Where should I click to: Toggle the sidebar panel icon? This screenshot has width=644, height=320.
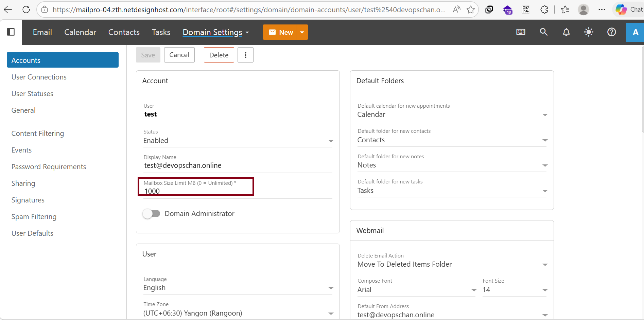point(11,32)
